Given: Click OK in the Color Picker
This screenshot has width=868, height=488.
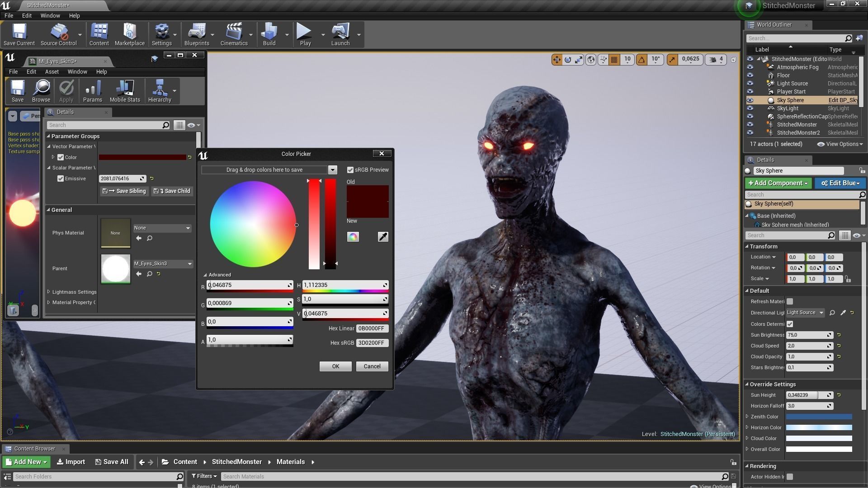Looking at the screenshot, I should 335,366.
